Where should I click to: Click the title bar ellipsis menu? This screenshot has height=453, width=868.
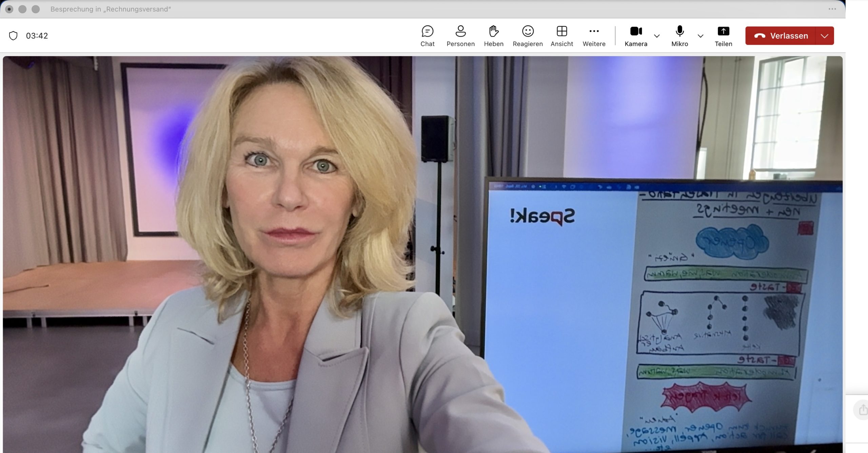pyautogui.click(x=832, y=9)
